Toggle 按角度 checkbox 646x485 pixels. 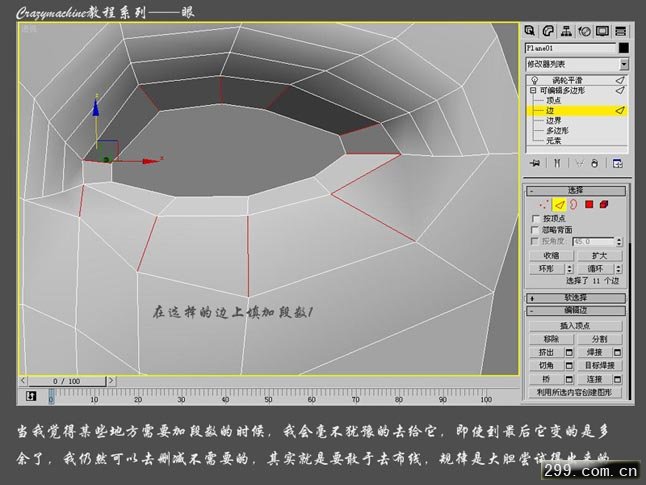pyautogui.click(x=535, y=241)
